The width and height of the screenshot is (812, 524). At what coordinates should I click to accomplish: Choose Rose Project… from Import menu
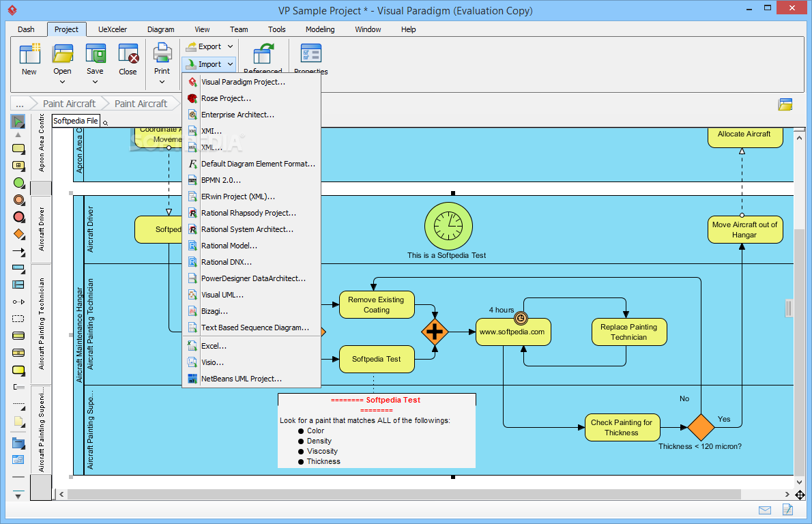click(x=252, y=98)
